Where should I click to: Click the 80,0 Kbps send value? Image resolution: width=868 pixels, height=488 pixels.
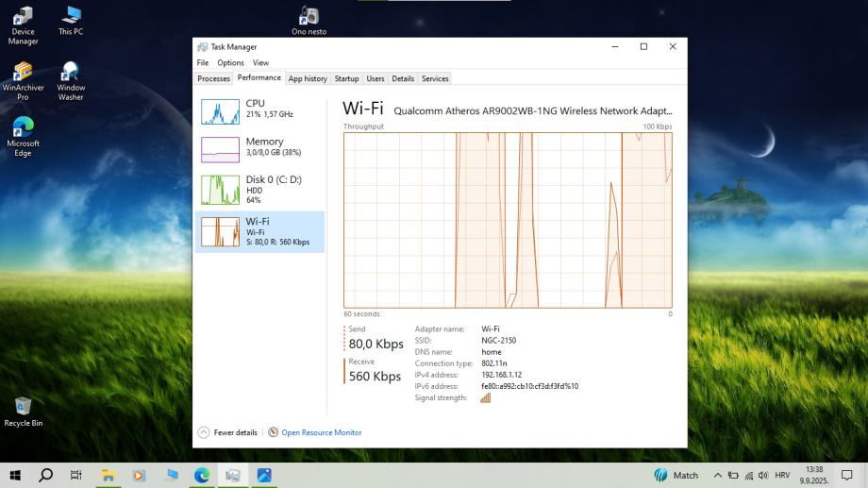pyautogui.click(x=376, y=344)
